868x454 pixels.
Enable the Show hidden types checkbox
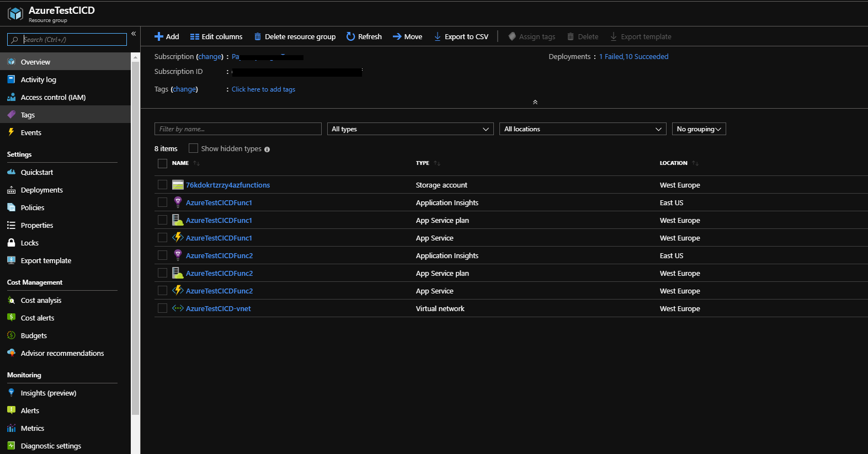coord(193,148)
